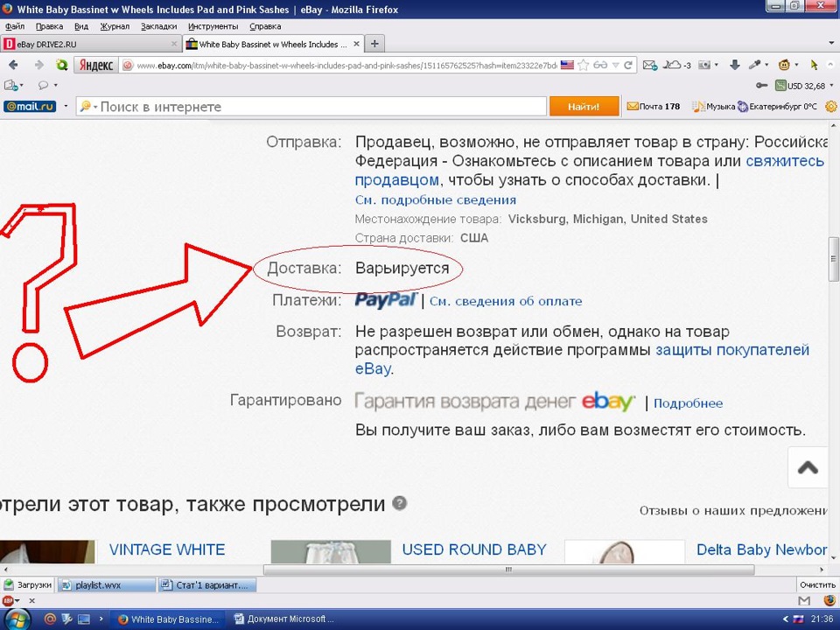Click the eyedropper tool icon in toolbar
Viewport: 840px width, 630px height.
pos(755,65)
